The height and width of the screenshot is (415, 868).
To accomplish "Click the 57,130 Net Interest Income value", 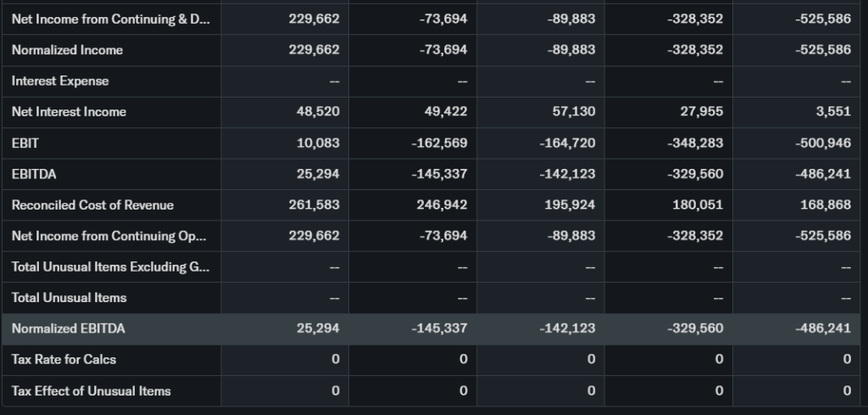I will [x=574, y=112].
